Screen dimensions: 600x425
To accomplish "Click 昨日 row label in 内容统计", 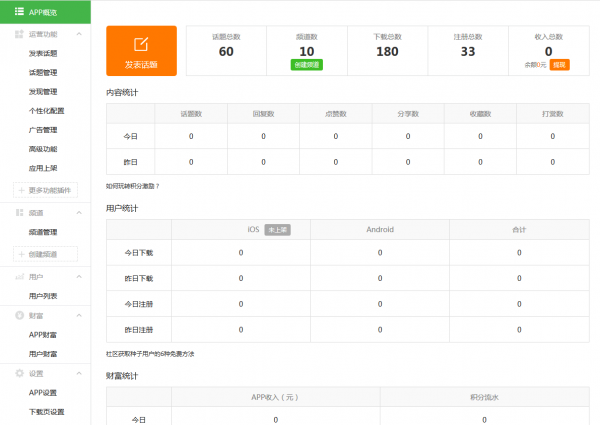I will [x=130, y=162].
